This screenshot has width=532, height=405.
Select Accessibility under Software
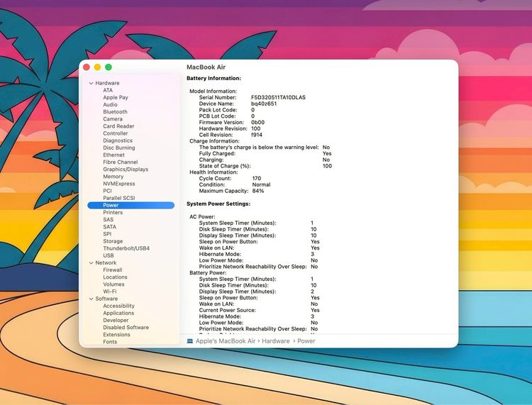coord(118,306)
